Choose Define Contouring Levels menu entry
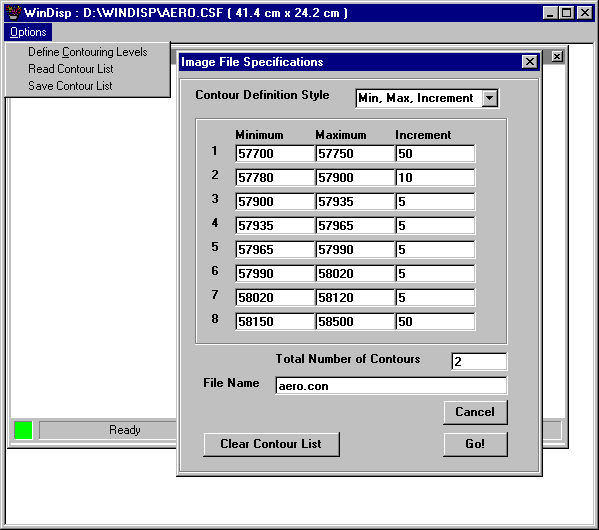 (87, 52)
